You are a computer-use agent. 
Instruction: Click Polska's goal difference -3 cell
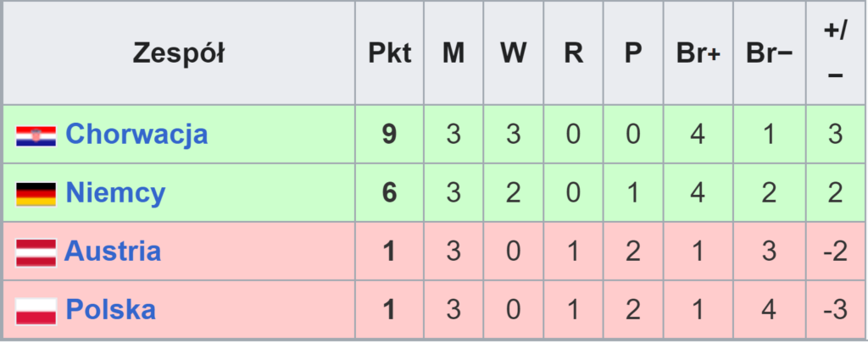click(835, 311)
